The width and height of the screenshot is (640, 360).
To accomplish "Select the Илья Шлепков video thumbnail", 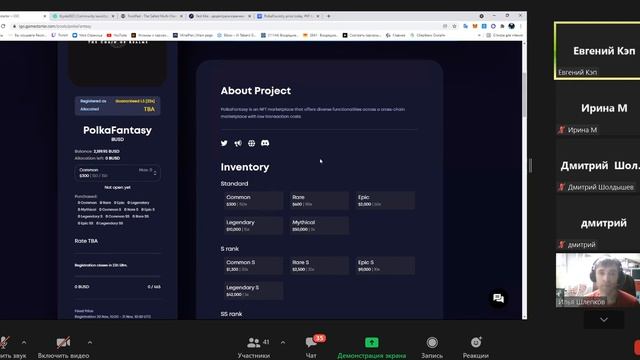I will pyautogui.click(x=598, y=280).
